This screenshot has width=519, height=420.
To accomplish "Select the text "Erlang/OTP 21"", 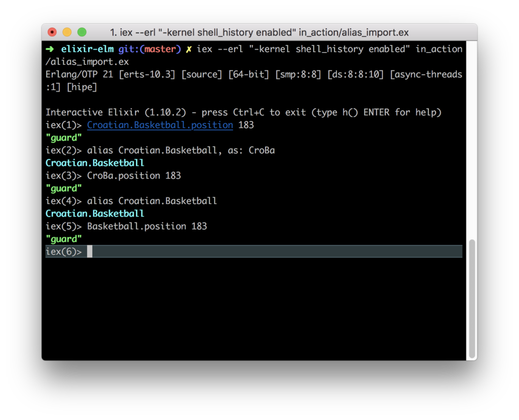I will pyautogui.click(x=79, y=74).
